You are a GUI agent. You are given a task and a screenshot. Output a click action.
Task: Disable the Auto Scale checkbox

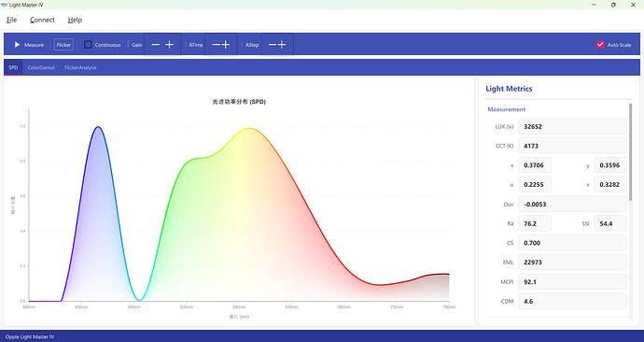[x=600, y=45]
